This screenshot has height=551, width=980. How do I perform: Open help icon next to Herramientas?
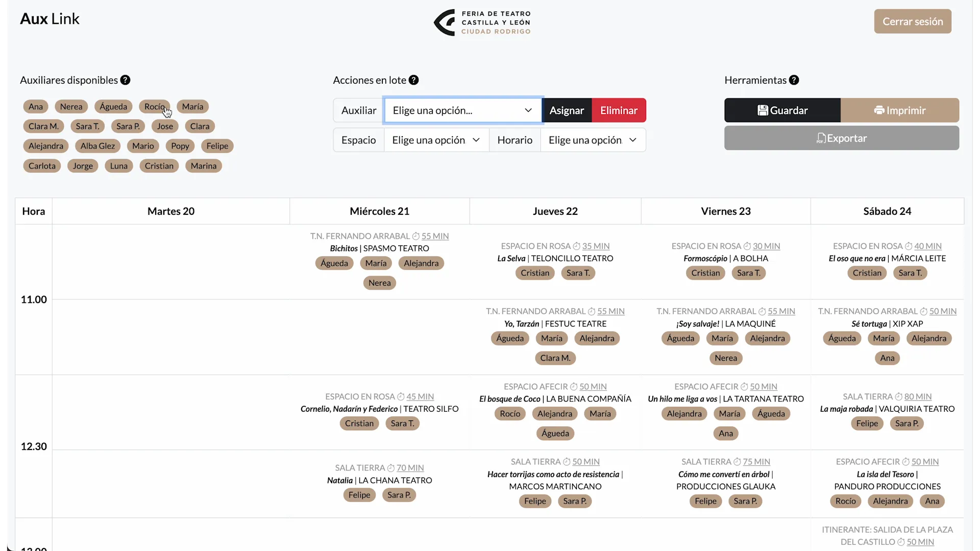pyautogui.click(x=794, y=80)
